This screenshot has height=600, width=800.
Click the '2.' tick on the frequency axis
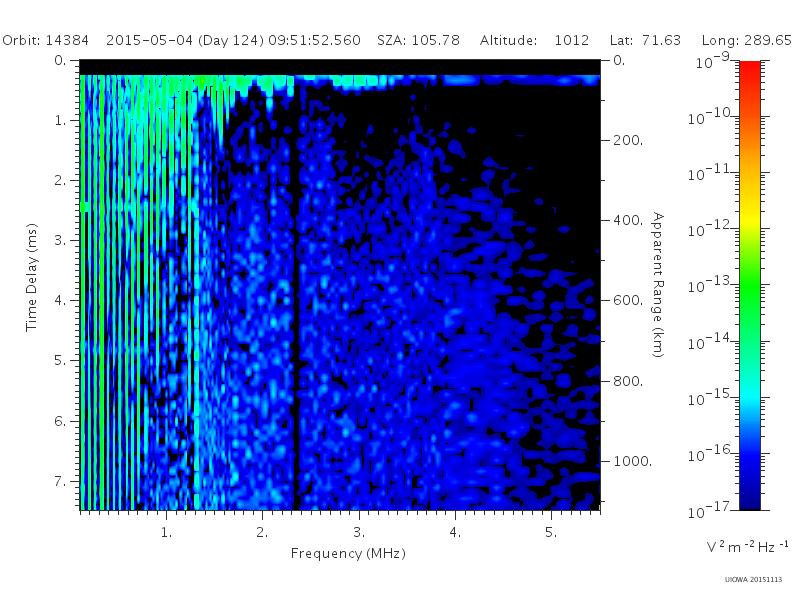pyautogui.click(x=262, y=532)
